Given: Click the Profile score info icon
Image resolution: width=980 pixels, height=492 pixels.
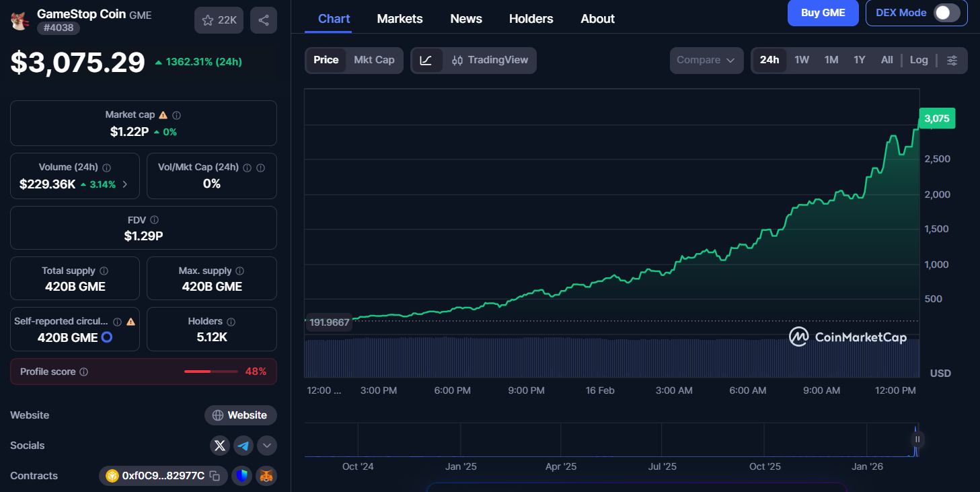Looking at the screenshot, I should click(x=83, y=372).
